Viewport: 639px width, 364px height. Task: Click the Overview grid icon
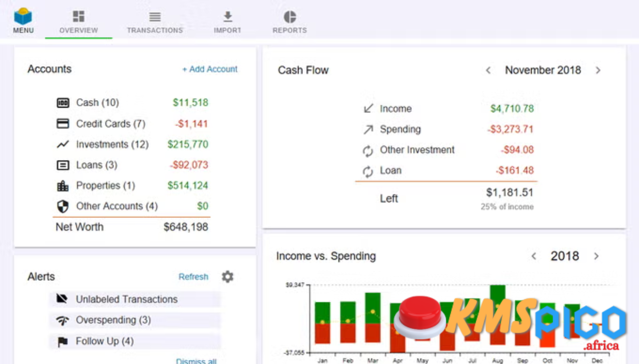point(78,16)
